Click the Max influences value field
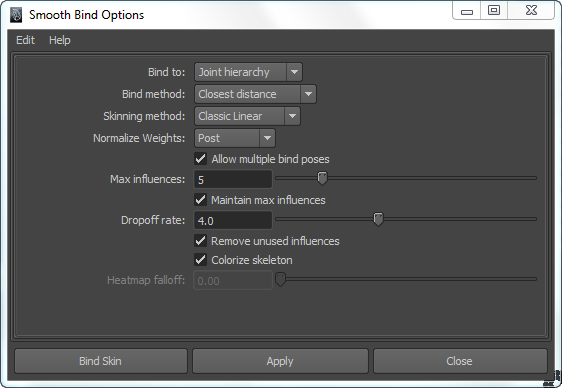Screen dimensions: 562x388 (x=233, y=179)
